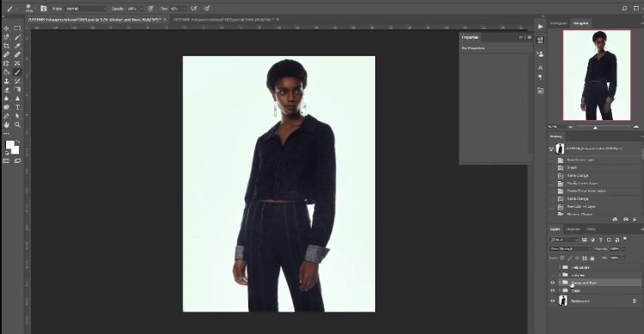Viewport: 644px width, 334px height.
Task: Expand the Help Layers group
Action: point(559,267)
